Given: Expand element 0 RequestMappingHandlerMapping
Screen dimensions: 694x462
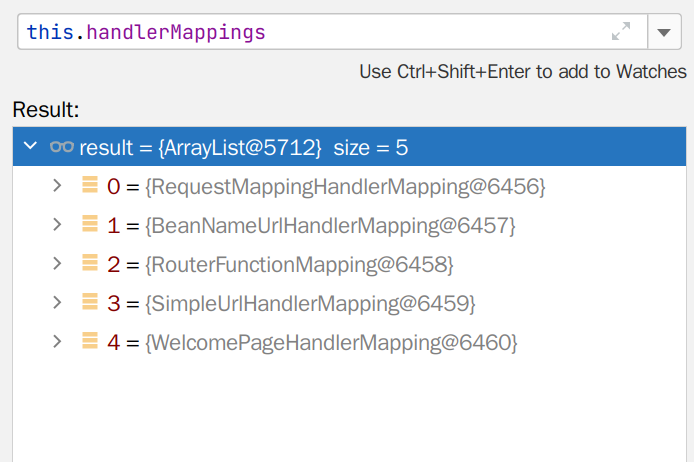Looking at the screenshot, I should tap(57, 185).
